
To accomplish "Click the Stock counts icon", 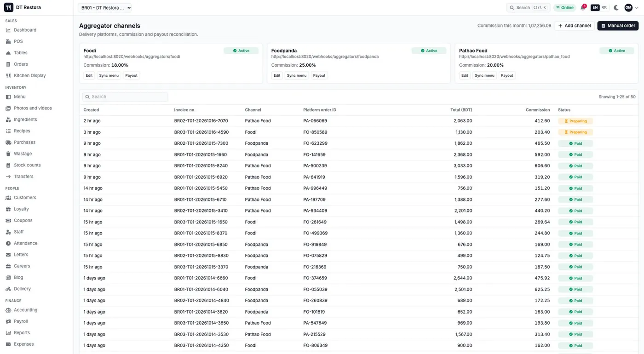I will click(x=8, y=165).
